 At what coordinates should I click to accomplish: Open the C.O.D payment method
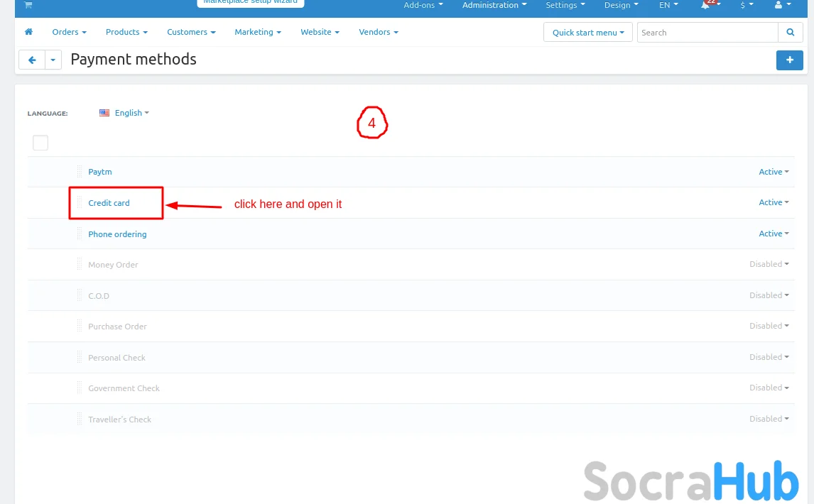coord(99,296)
